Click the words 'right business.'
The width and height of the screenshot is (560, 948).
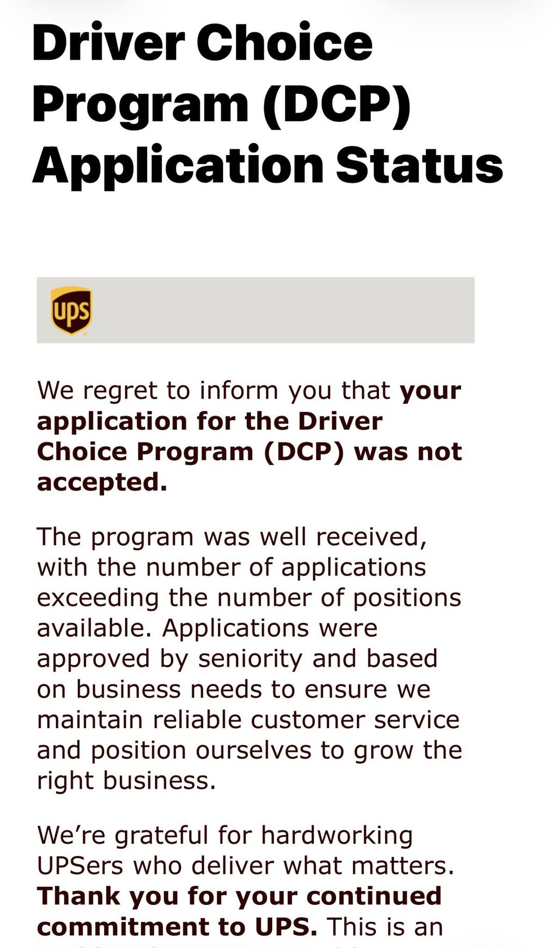[126, 781]
